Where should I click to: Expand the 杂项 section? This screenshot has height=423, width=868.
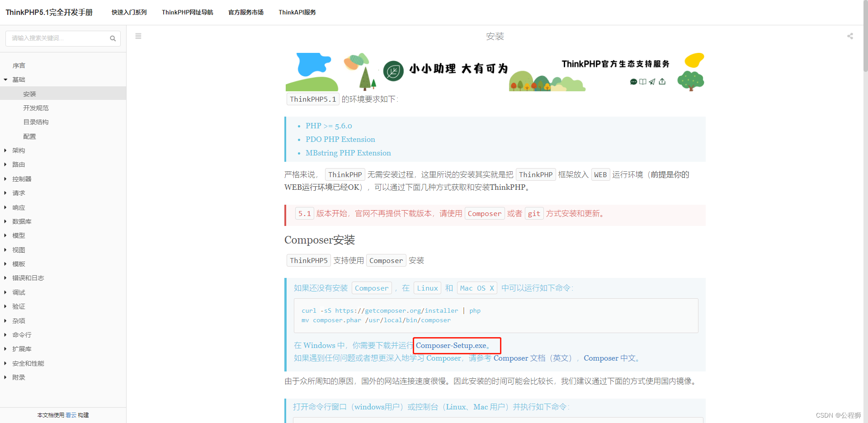[5, 321]
